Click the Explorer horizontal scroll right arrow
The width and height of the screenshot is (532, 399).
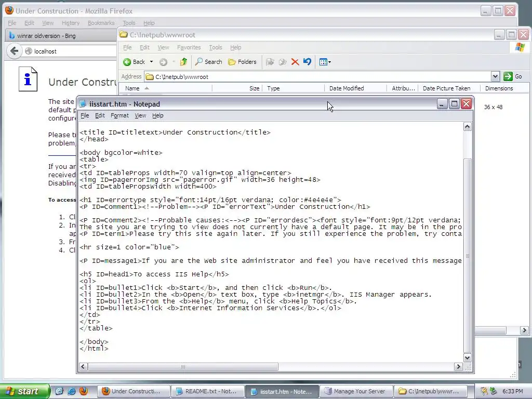tap(524, 330)
